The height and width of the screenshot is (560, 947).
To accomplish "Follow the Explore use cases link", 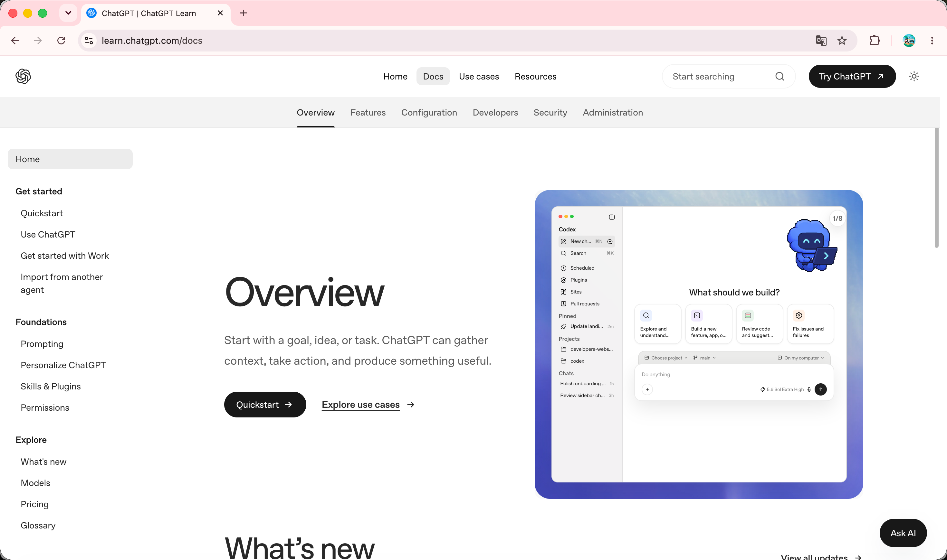I will 368,405.
